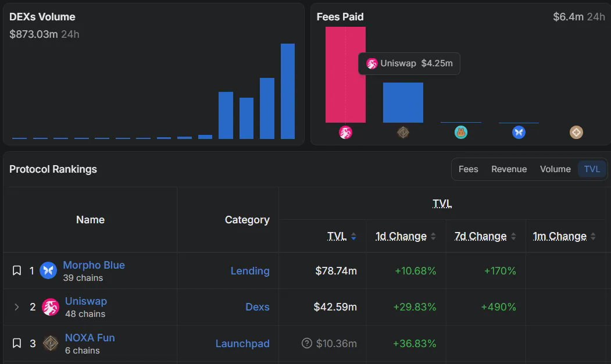Screen dimensions: 611x364
Task: Click the Category column header
Action: click(x=247, y=220)
